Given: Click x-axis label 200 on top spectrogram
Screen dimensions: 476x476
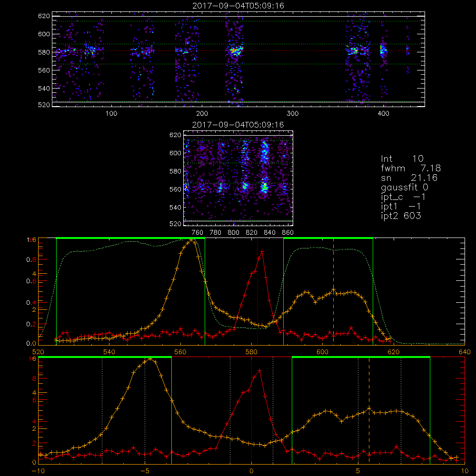Looking at the screenshot, I should [x=202, y=114].
